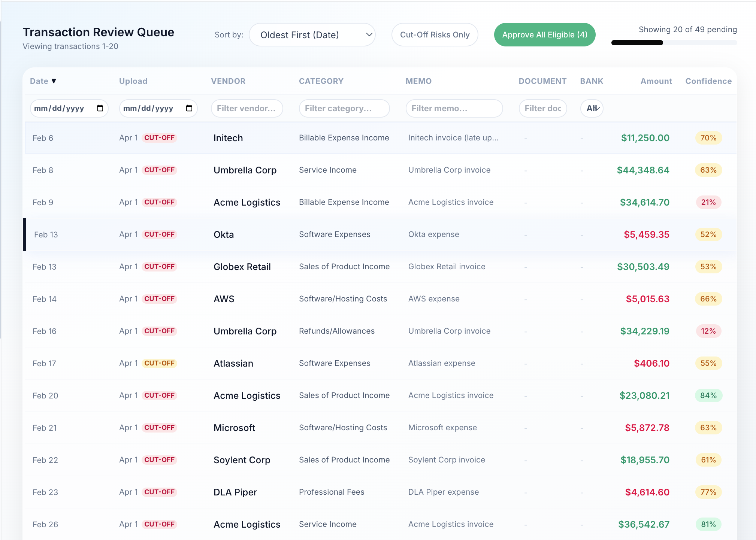The height and width of the screenshot is (540, 756).
Task: Focus the Filter category input
Action: point(344,108)
